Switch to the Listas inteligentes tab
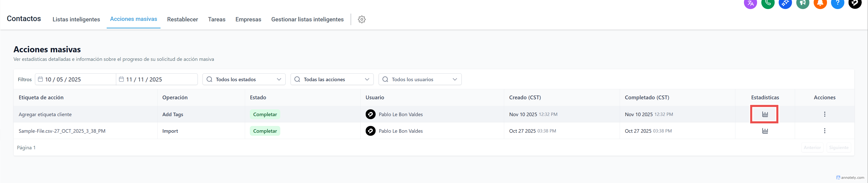 point(76,20)
